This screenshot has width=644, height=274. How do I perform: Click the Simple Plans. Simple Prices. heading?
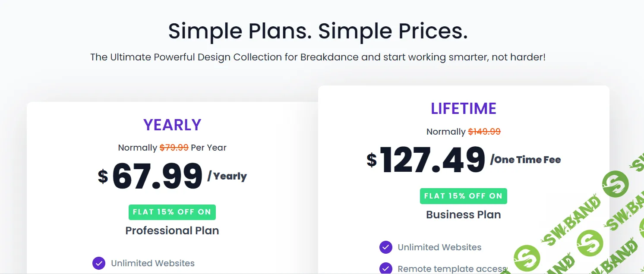tap(318, 31)
